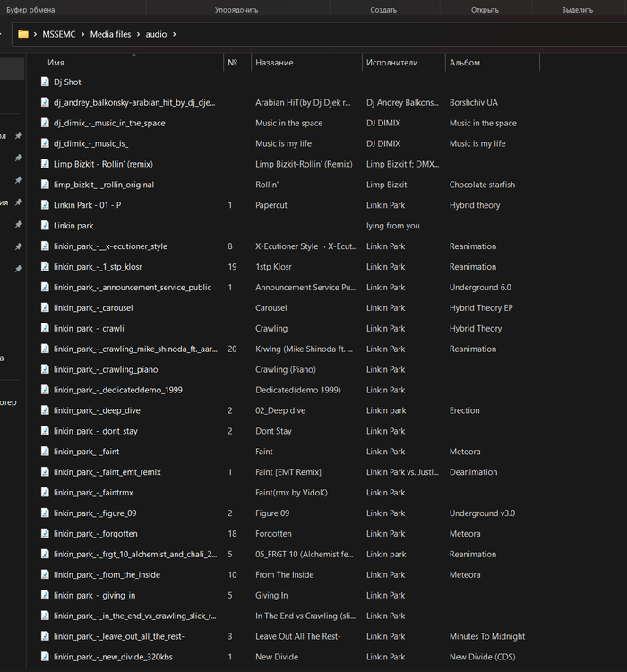
Task: Expand chevron before MSSEMC in breadcrumb
Action: 35,34
